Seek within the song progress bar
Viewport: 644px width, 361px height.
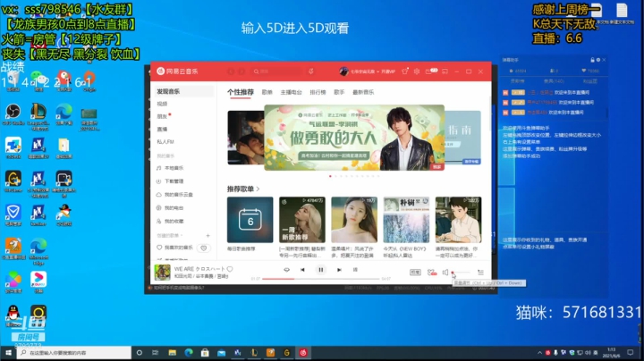[x=320, y=279]
